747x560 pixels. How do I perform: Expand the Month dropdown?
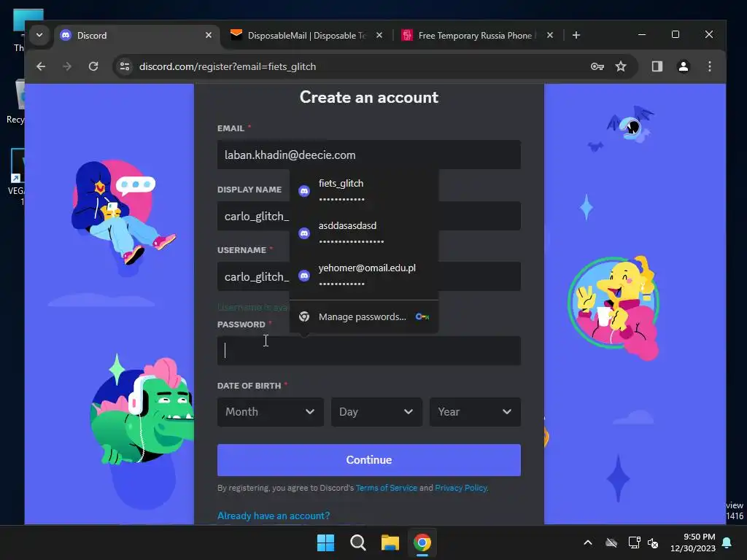[270, 412]
